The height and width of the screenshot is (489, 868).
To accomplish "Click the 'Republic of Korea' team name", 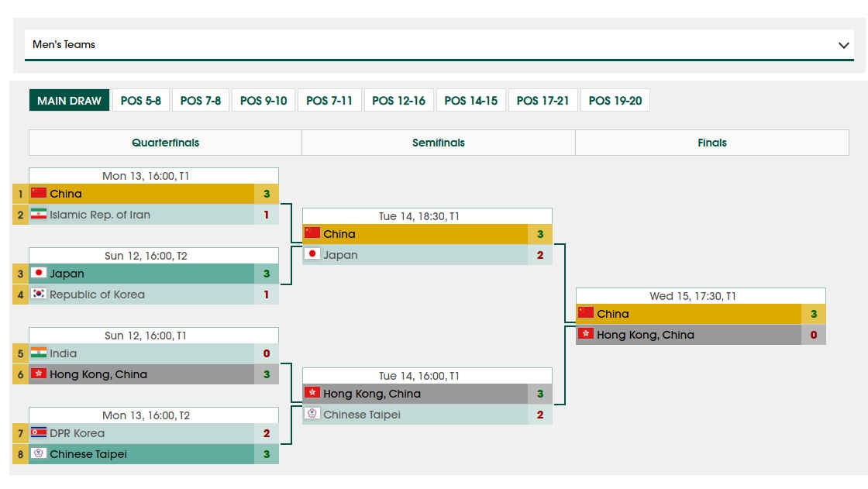I will (98, 294).
